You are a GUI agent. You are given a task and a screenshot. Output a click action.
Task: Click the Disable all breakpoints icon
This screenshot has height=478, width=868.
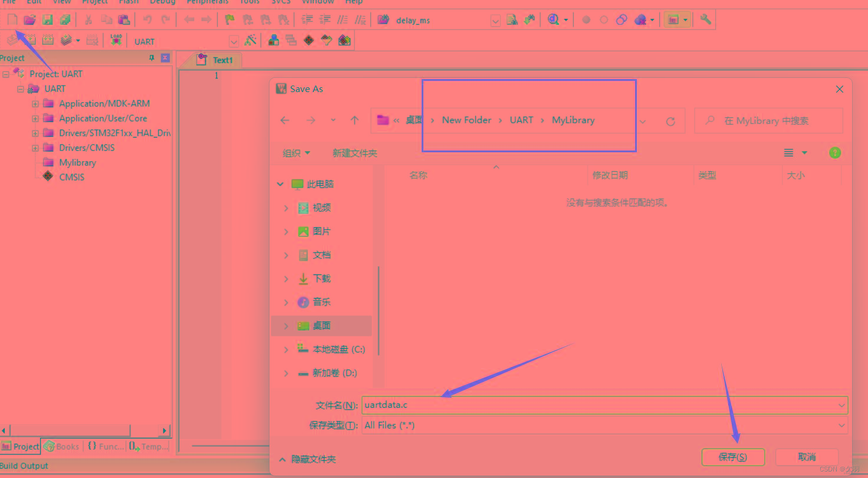point(622,20)
